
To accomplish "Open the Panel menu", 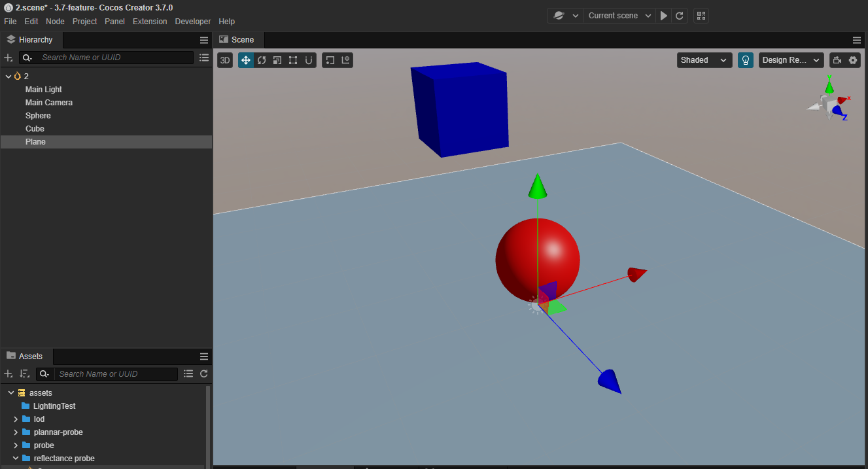I will point(114,22).
